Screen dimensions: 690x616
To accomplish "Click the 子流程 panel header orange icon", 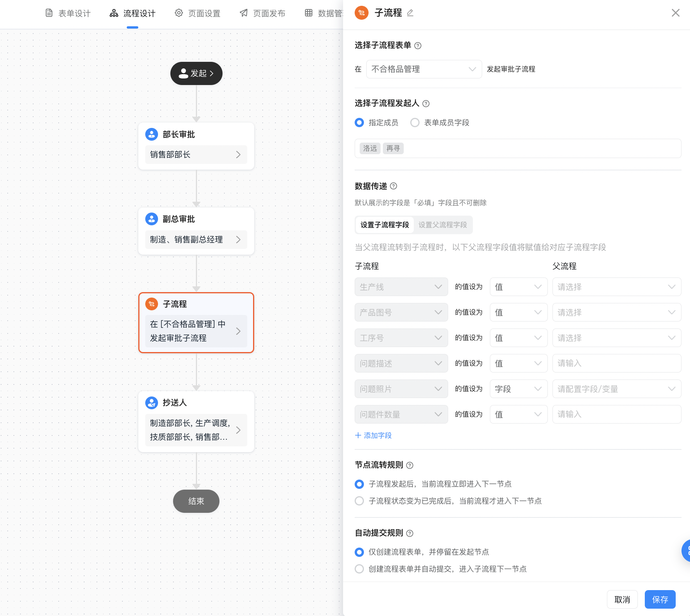I will tap(362, 13).
